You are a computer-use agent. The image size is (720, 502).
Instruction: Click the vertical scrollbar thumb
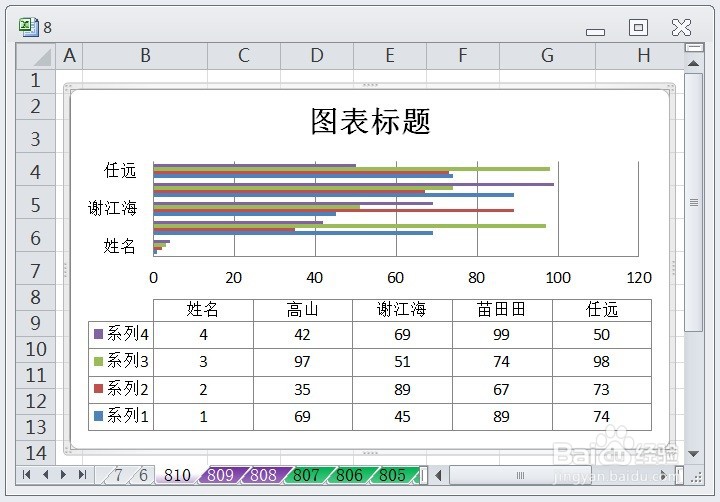click(x=694, y=202)
